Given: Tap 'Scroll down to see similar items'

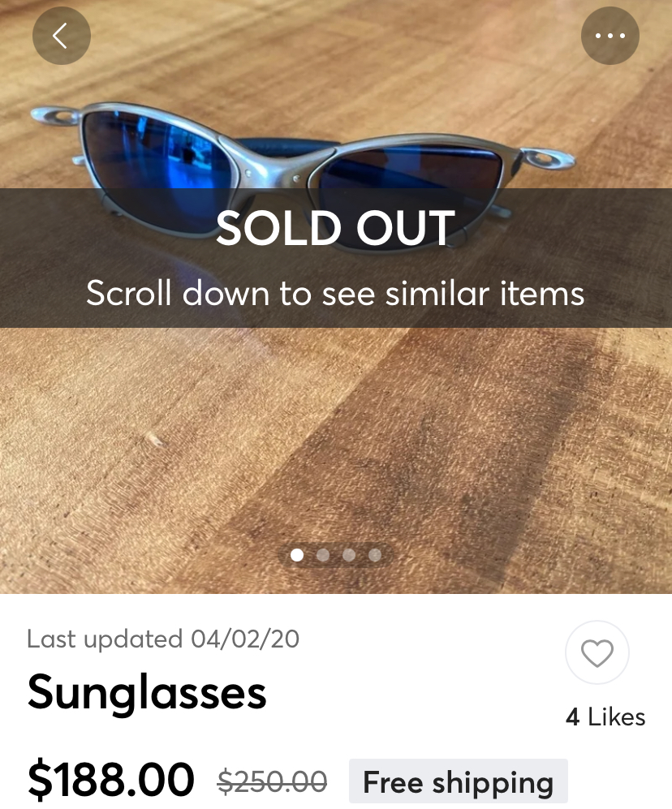Looking at the screenshot, I should (x=335, y=292).
